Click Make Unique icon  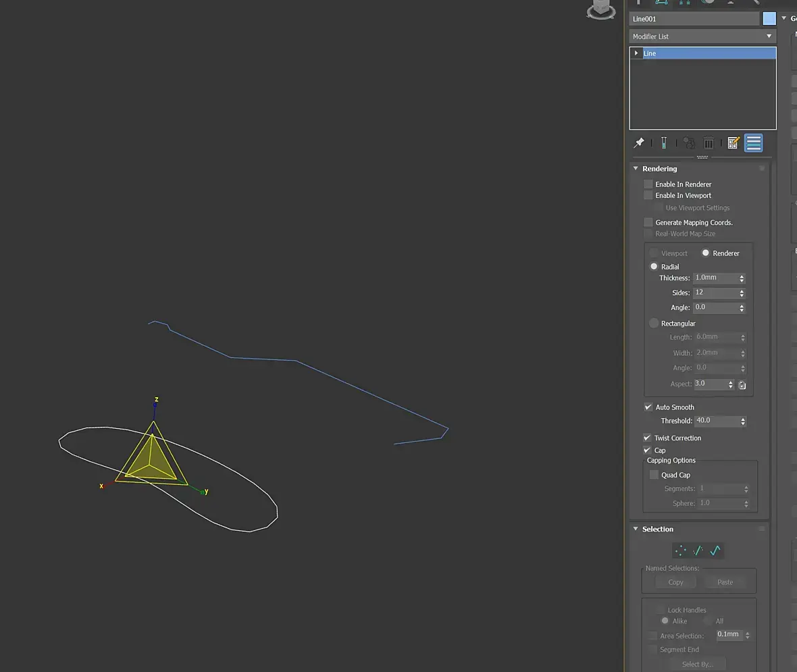pyautogui.click(x=689, y=143)
